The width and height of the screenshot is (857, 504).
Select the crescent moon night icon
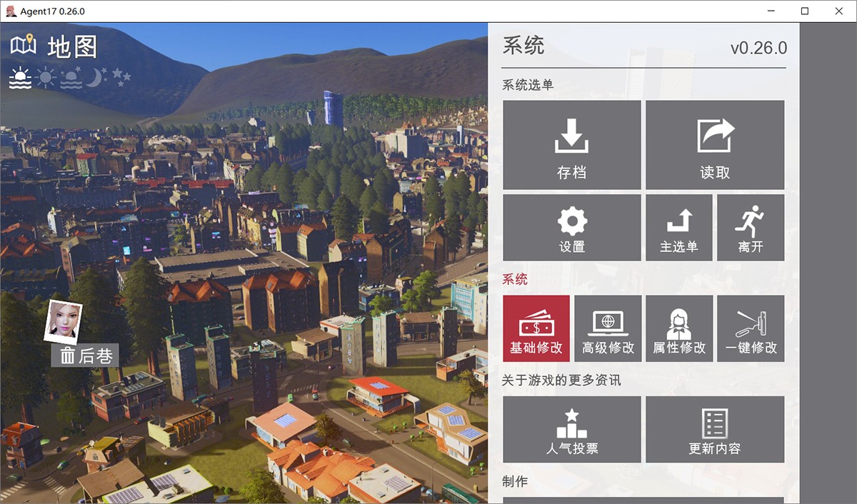pyautogui.click(x=95, y=78)
